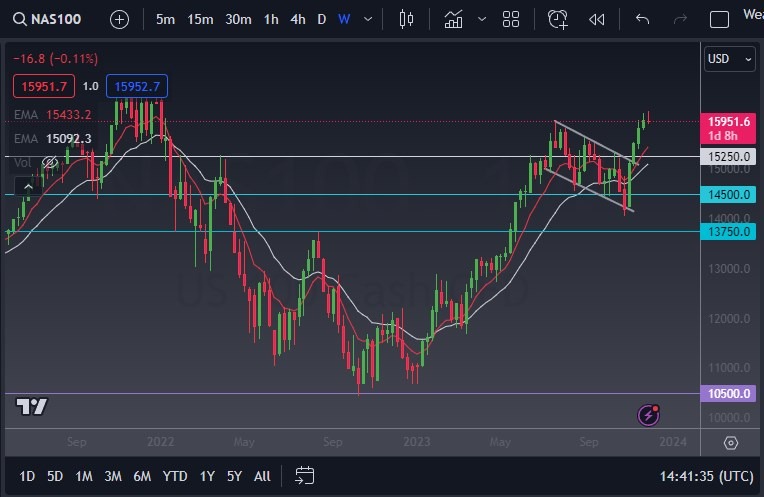The height and width of the screenshot is (497, 764).
Task: Set date range to 5Y
Action: pos(234,476)
